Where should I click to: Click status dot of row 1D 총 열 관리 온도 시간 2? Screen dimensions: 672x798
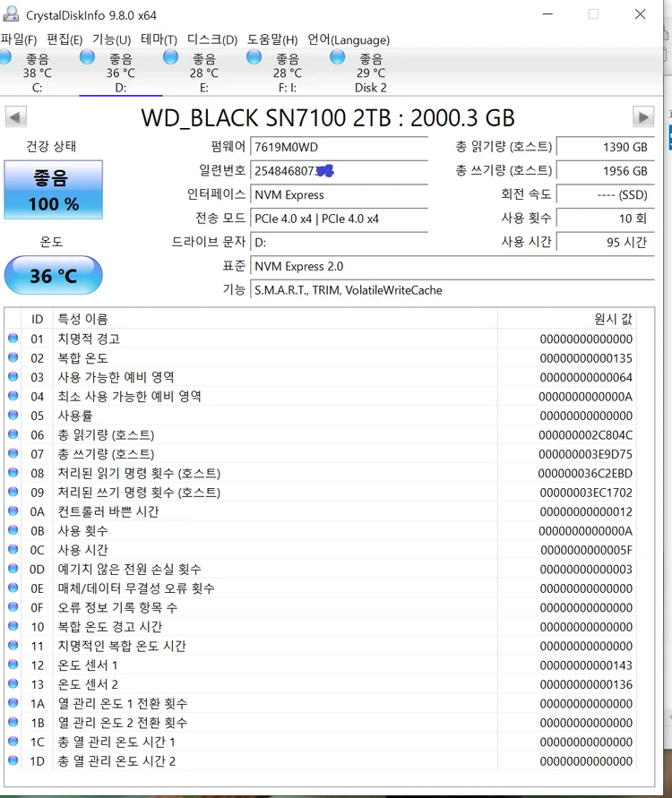point(13,760)
